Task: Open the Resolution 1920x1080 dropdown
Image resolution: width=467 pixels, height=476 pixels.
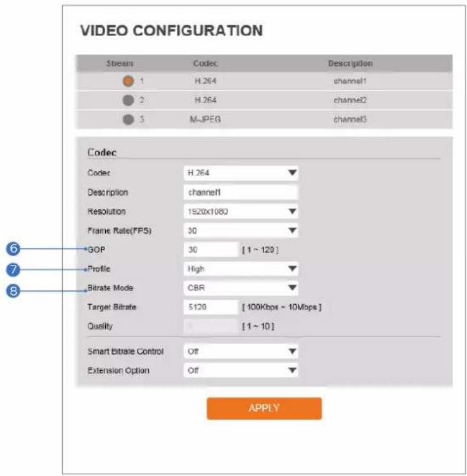Action: pyautogui.click(x=241, y=211)
